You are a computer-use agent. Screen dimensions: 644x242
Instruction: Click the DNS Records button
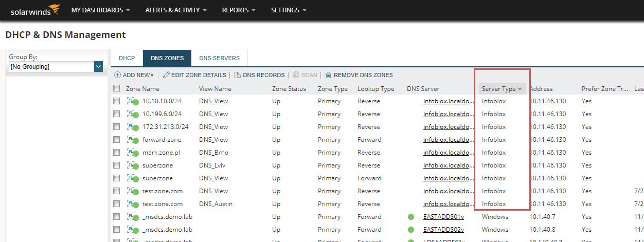(x=259, y=75)
